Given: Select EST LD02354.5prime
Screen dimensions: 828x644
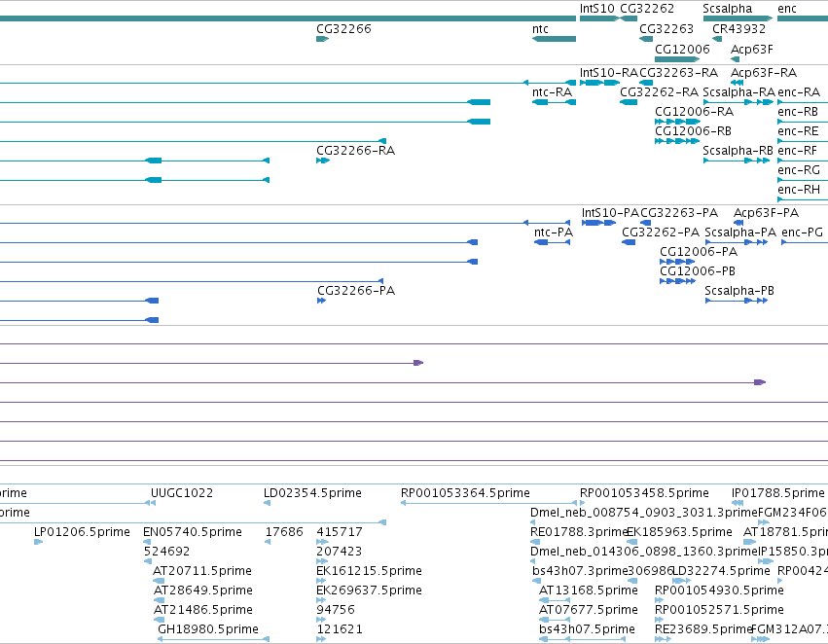Looking at the screenshot, I should click(x=312, y=493).
